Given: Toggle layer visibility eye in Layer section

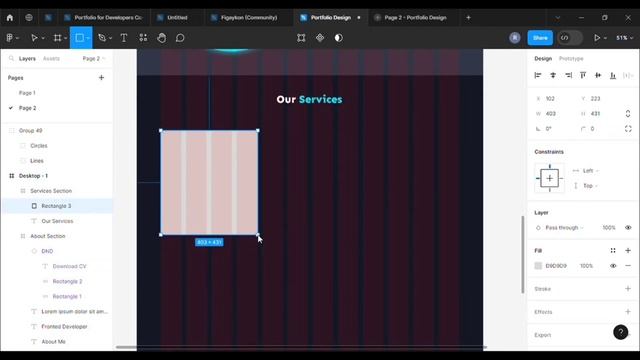Looking at the screenshot, I should [x=628, y=228].
